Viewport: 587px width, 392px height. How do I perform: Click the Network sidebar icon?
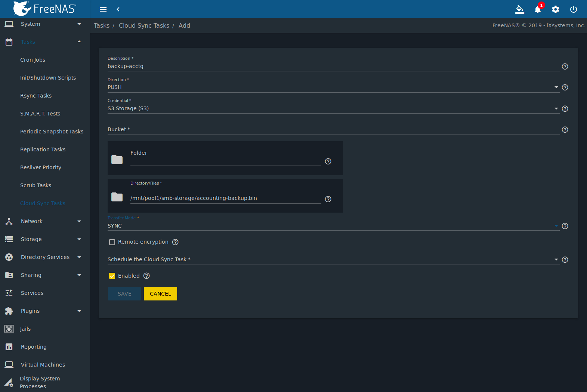point(9,221)
